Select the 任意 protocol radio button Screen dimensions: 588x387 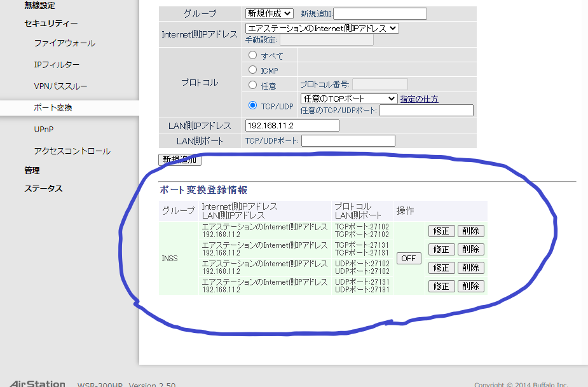253,85
